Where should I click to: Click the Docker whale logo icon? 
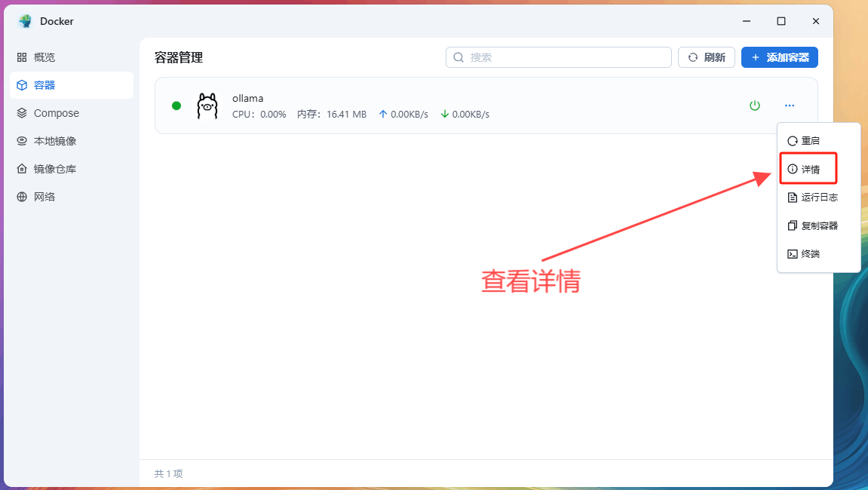tap(26, 21)
